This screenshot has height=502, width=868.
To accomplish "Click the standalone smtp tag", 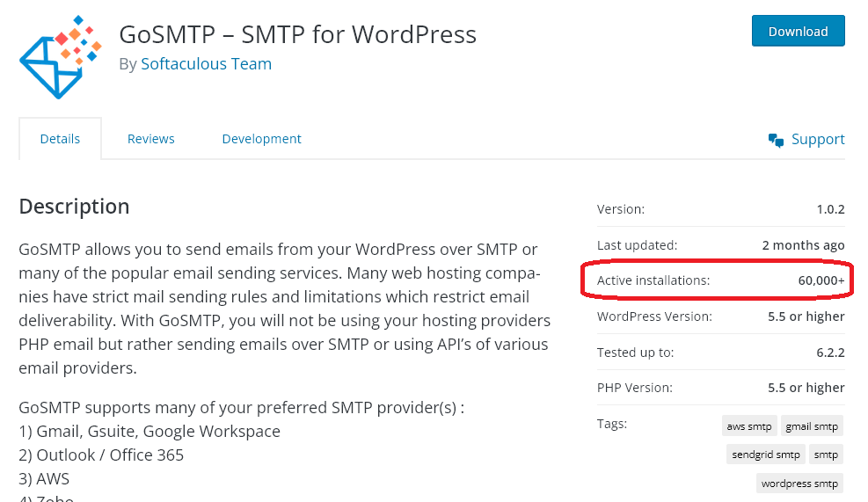I will coord(826,455).
